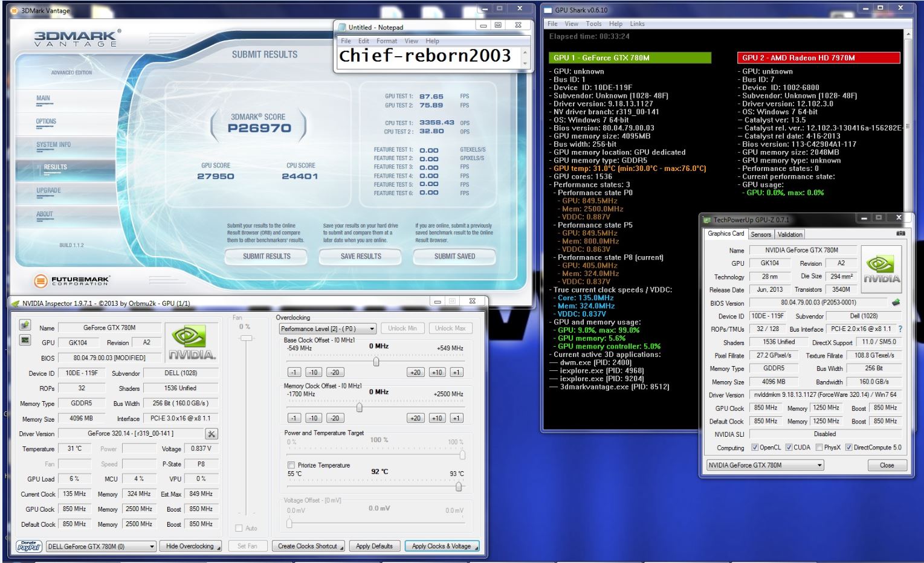Click the GPU 2 - AMD Radeon HD 7970M header

(818, 58)
